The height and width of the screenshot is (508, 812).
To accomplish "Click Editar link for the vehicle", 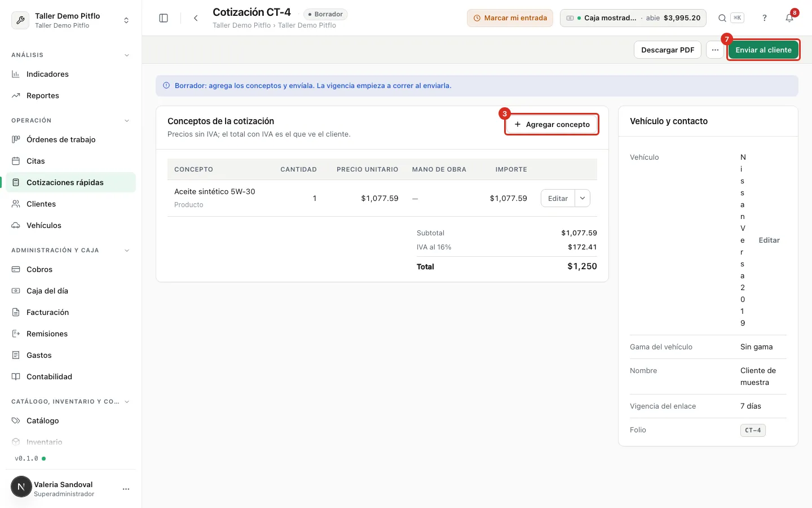I will click(x=769, y=240).
